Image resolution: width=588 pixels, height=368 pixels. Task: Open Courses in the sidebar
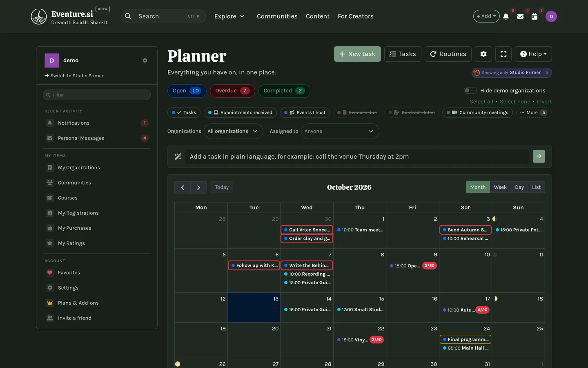pos(97,198)
